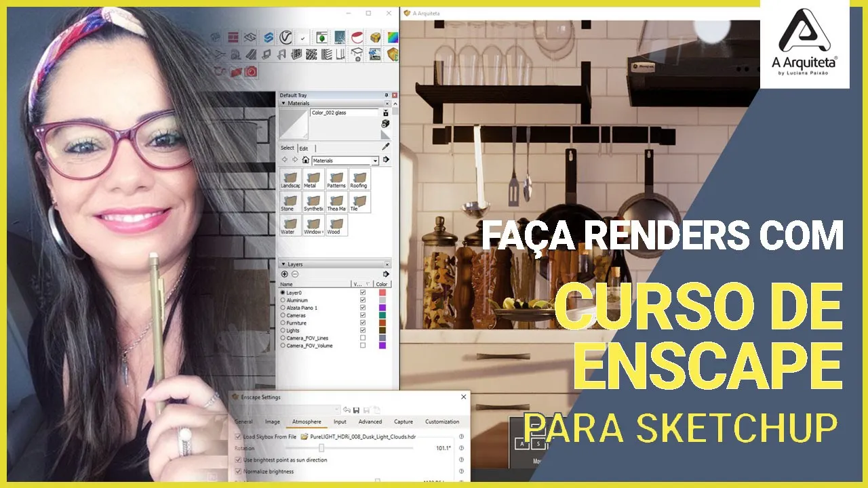Click the red folder toolbar icon

[x=236, y=70]
